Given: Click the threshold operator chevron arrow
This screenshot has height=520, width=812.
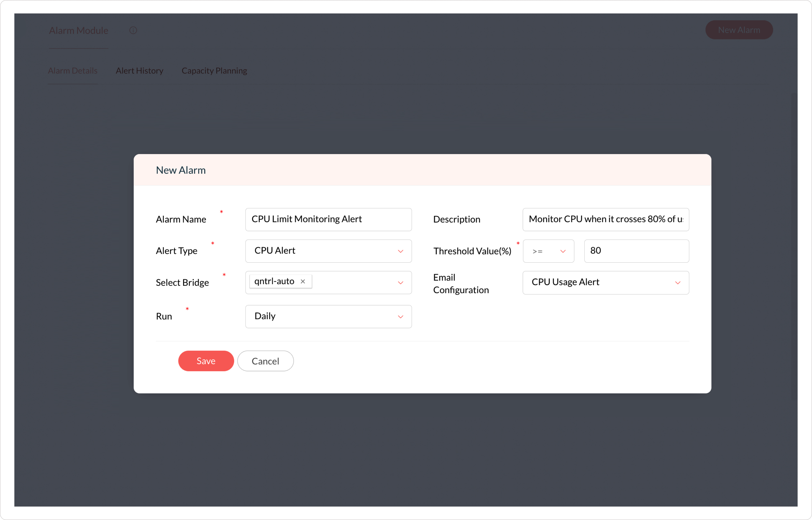Looking at the screenshot, I should pyautogui.click(x=563, y=251).
